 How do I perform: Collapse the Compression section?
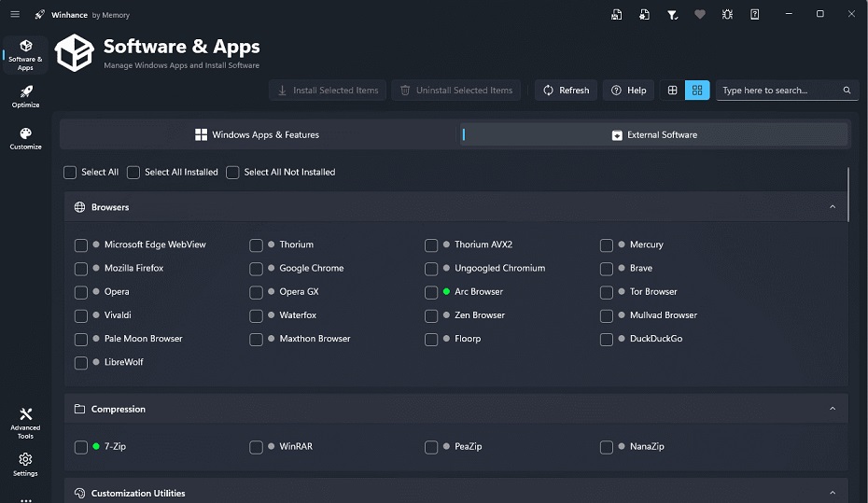pyautogui.click(x=833, y=409)
